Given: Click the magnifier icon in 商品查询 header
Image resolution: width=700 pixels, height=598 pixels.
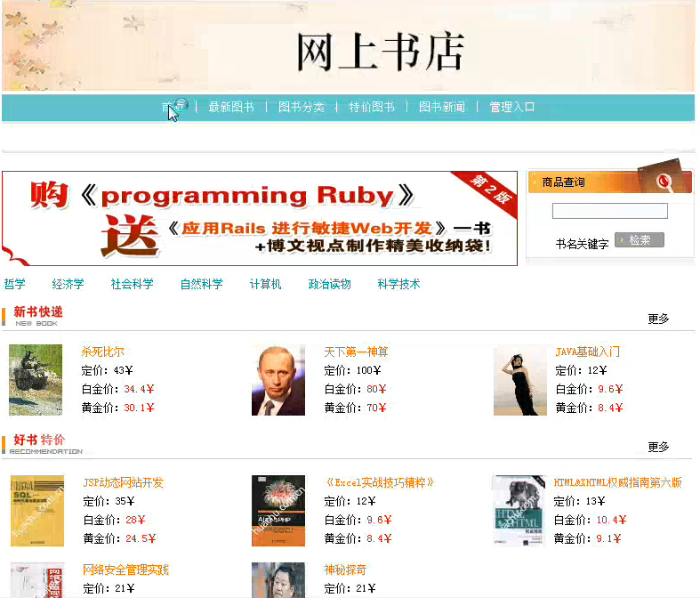Looking at the screenshot, I should pos(664,182).
